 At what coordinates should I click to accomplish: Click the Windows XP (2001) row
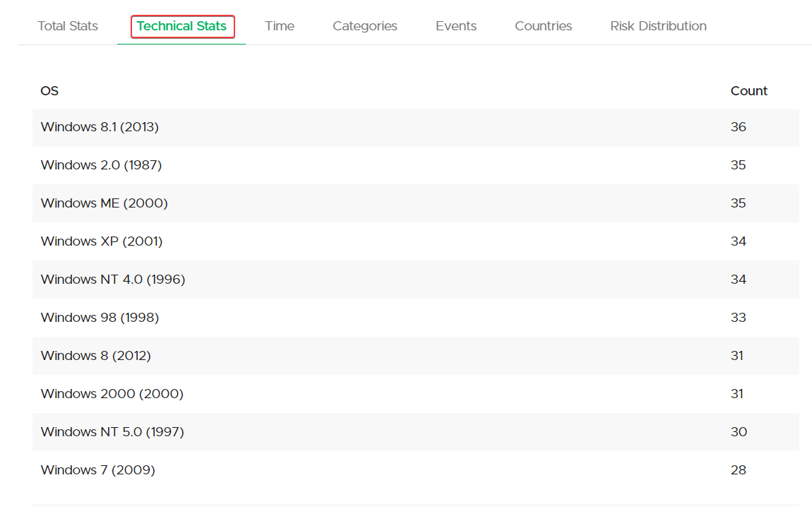(102, 241)
